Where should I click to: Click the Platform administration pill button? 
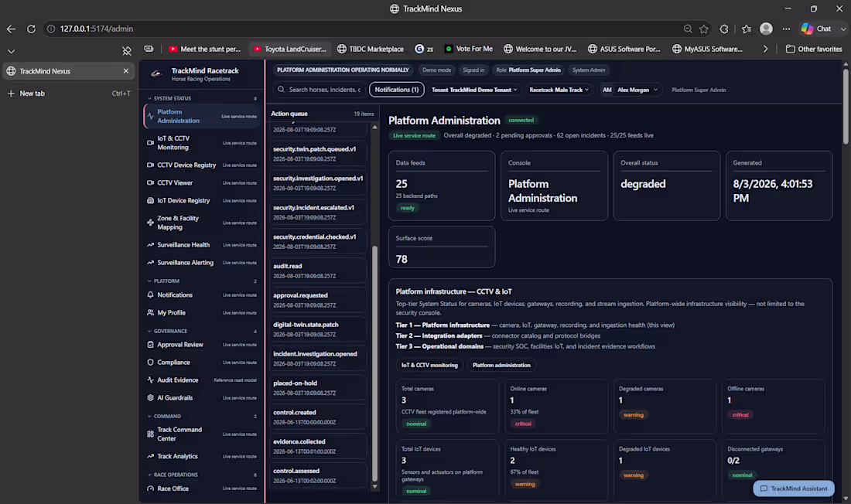(x=501, y=365)
